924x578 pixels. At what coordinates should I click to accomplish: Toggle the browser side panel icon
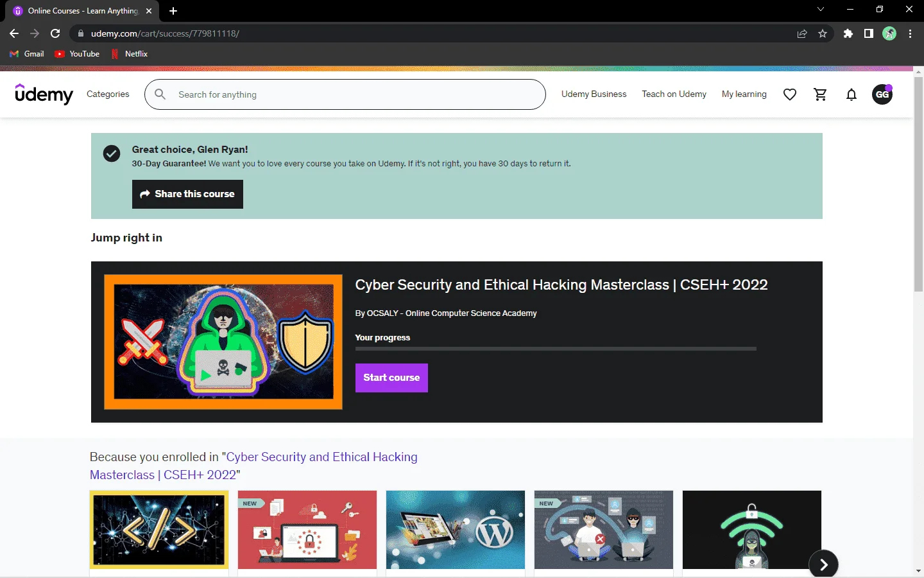pyautogui.click(x=869, y=33)
